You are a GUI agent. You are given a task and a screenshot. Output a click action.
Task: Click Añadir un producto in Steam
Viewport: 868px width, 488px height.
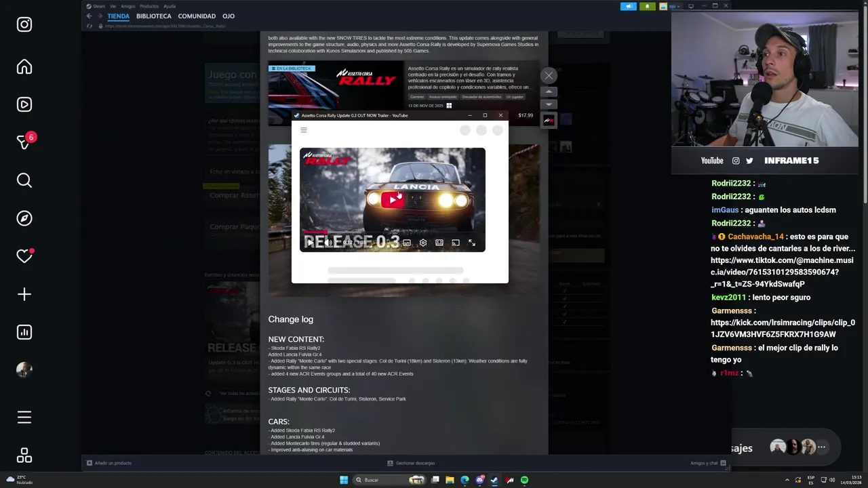108,463
